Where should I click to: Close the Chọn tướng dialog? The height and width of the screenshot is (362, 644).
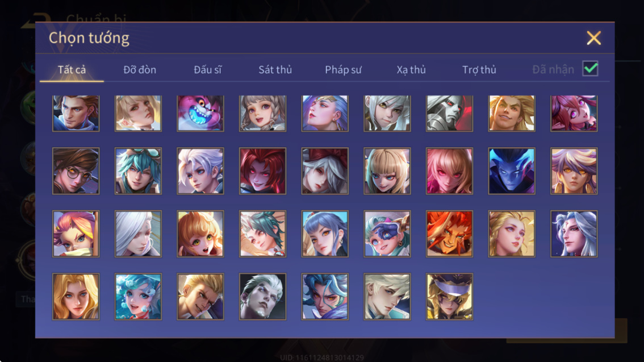click(593, 38)
